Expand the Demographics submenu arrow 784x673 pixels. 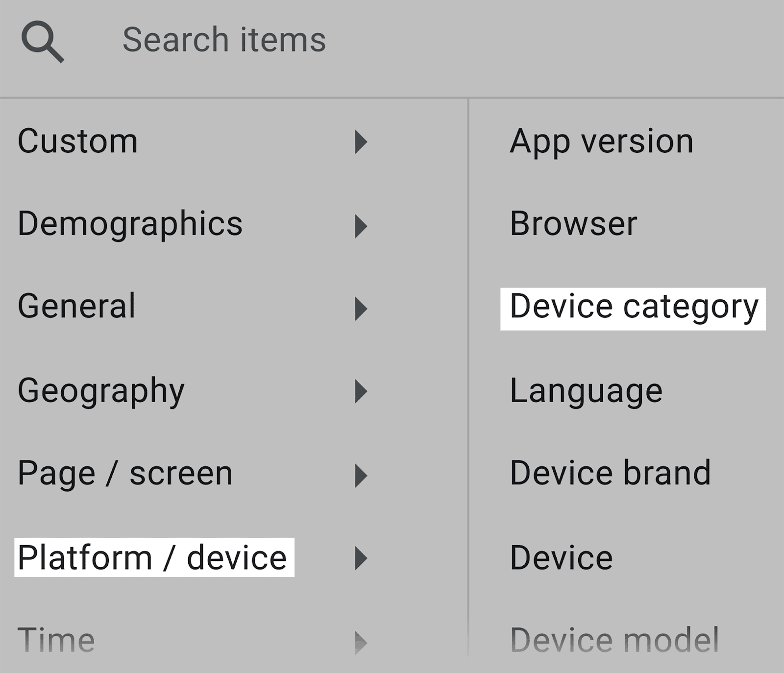[x=361, y=226]
